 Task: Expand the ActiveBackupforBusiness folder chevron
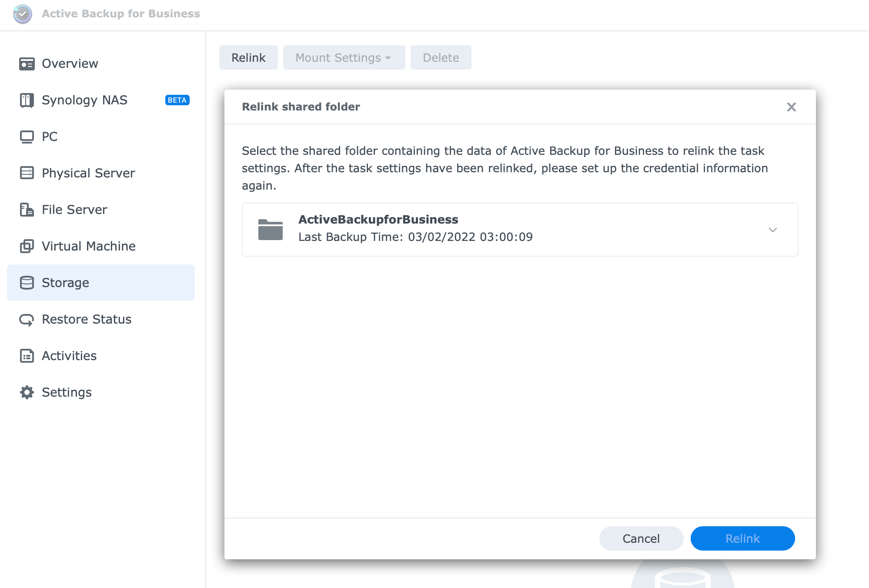pos(773,230)
